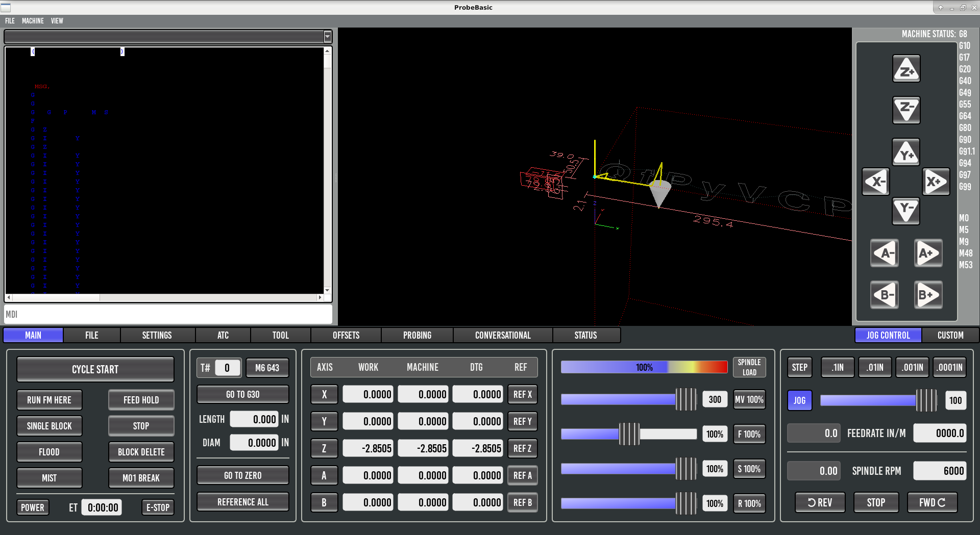Click REFERENCE ALL
The image size is (980, 535).
point(242,502)
